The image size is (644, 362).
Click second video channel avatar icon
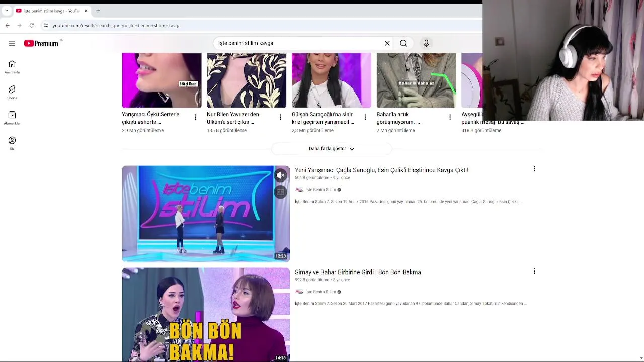[299, 292]
